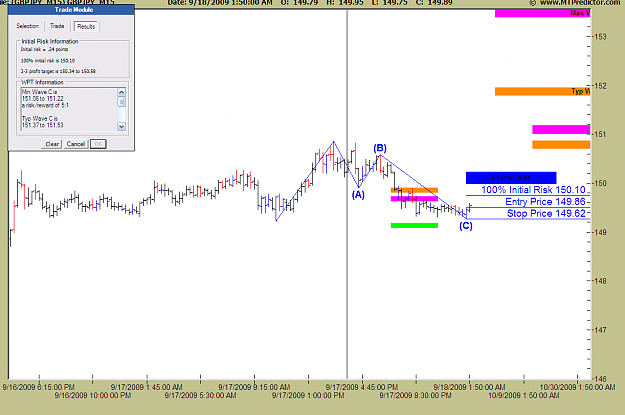This screenshot has width=625, height=415.
Task: Click the greyed-out OK button
Action: (98, 144)
